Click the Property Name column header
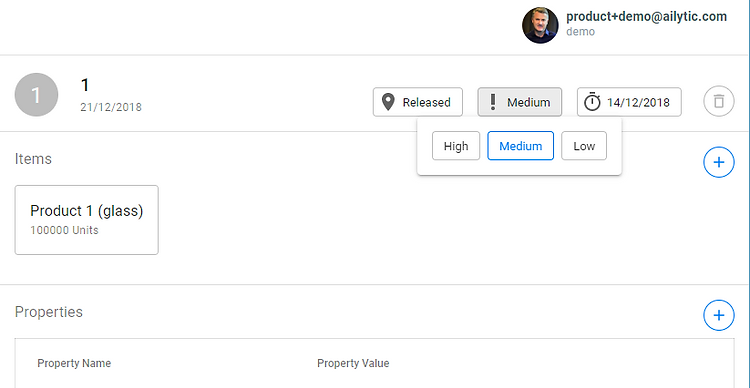 [x=74, y=363]
